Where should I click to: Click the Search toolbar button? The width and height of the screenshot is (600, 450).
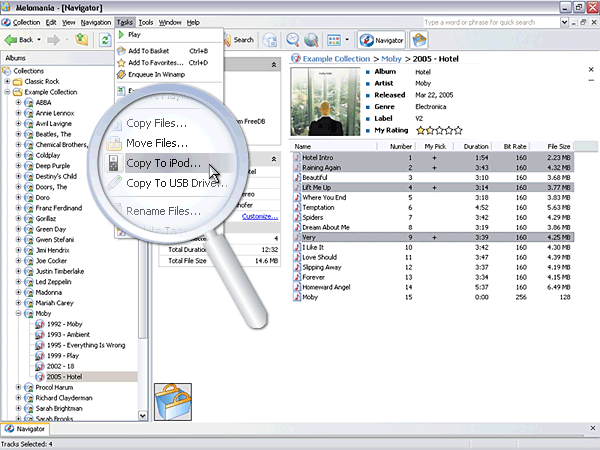(x=240, y=40)
